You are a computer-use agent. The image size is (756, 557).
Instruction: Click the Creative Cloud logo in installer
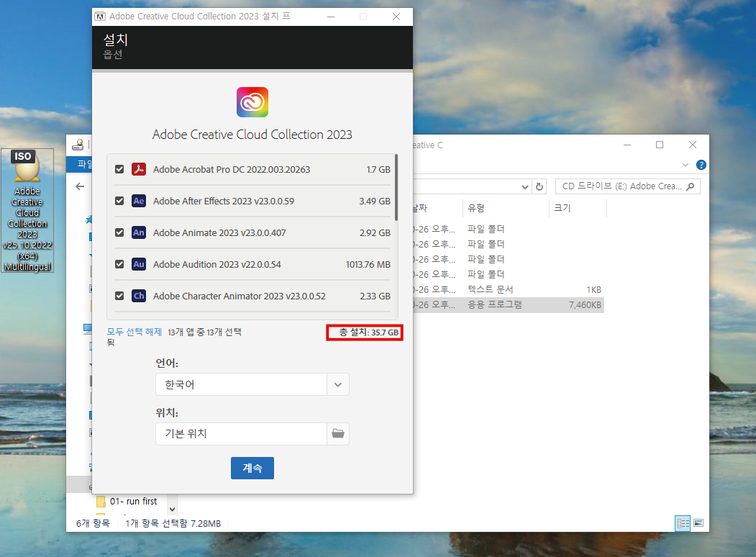252,102
